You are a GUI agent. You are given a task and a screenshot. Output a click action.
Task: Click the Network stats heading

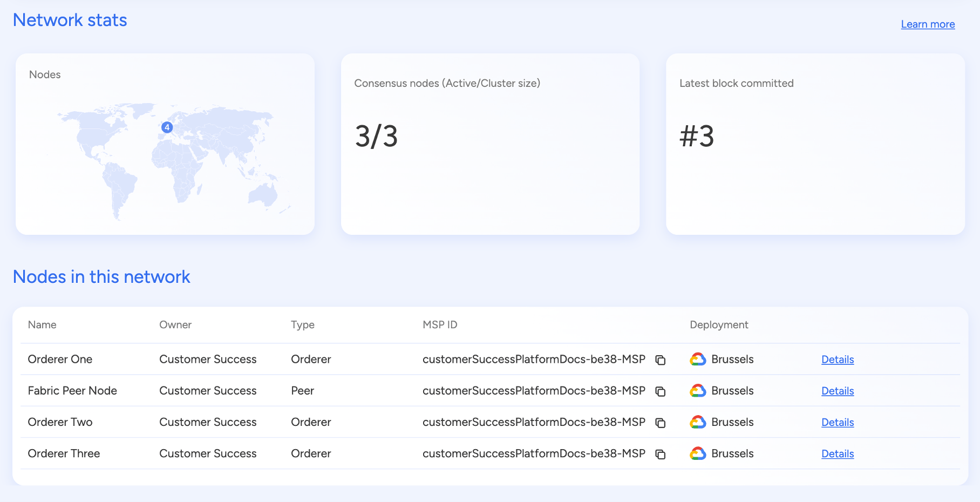coord(70,19)
